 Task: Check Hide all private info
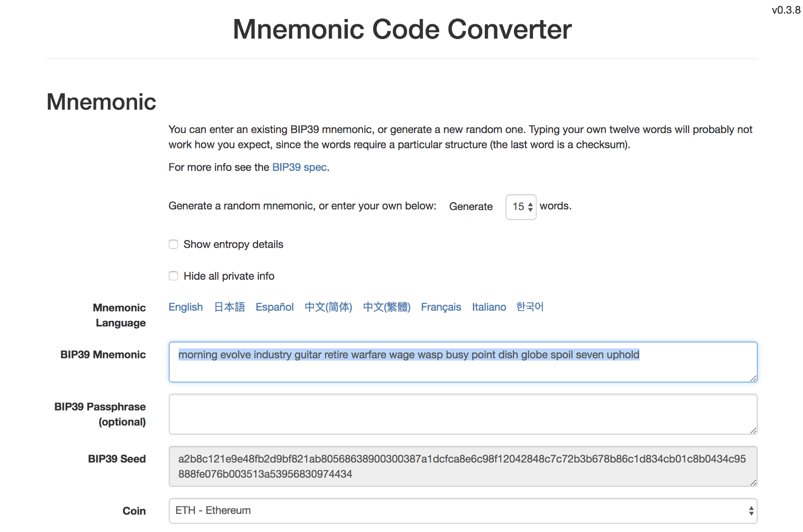pos(174,276)
